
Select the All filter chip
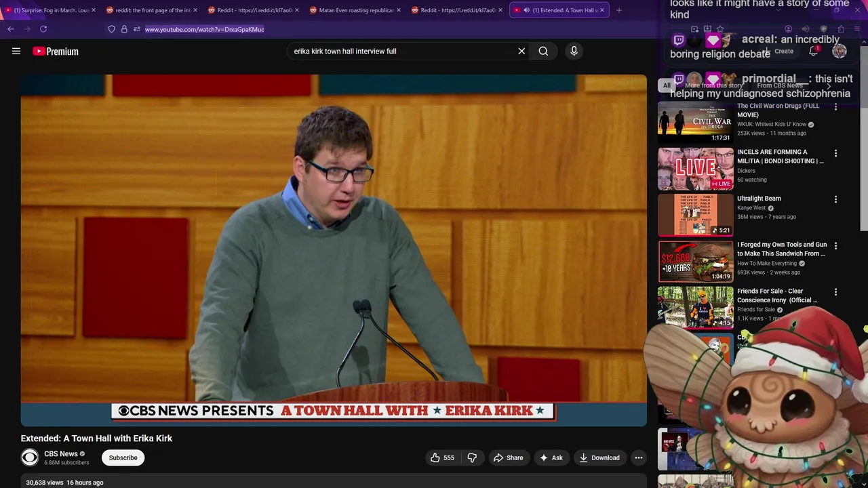667,85
